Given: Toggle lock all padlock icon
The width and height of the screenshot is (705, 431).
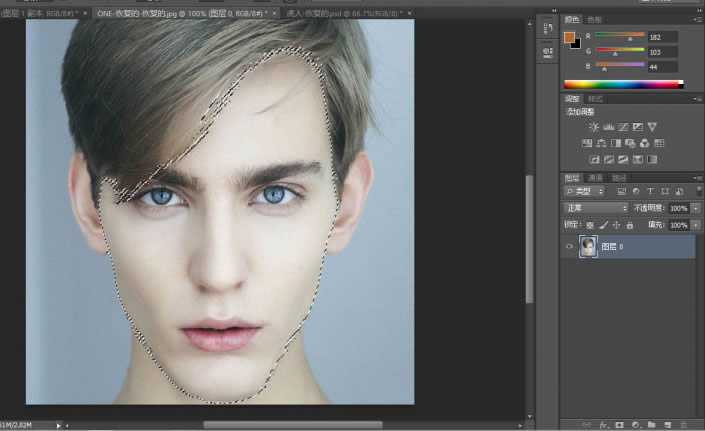Looking at the screenshot, I should pyautogui.click(x=630, y=225).
